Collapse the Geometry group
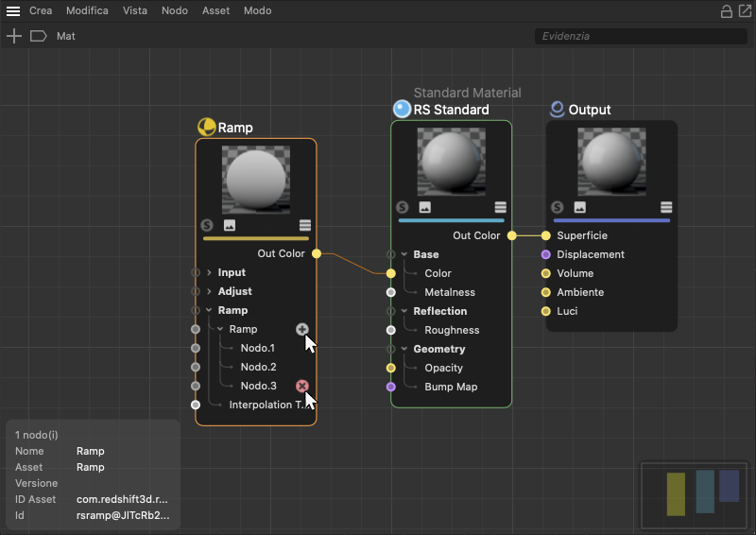 click(404, 349)
